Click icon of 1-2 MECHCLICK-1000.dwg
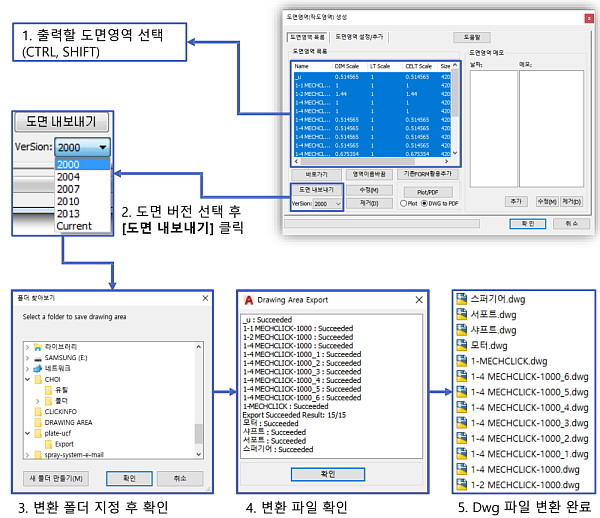This screenshot has height=518, width=600. point(461,485)
